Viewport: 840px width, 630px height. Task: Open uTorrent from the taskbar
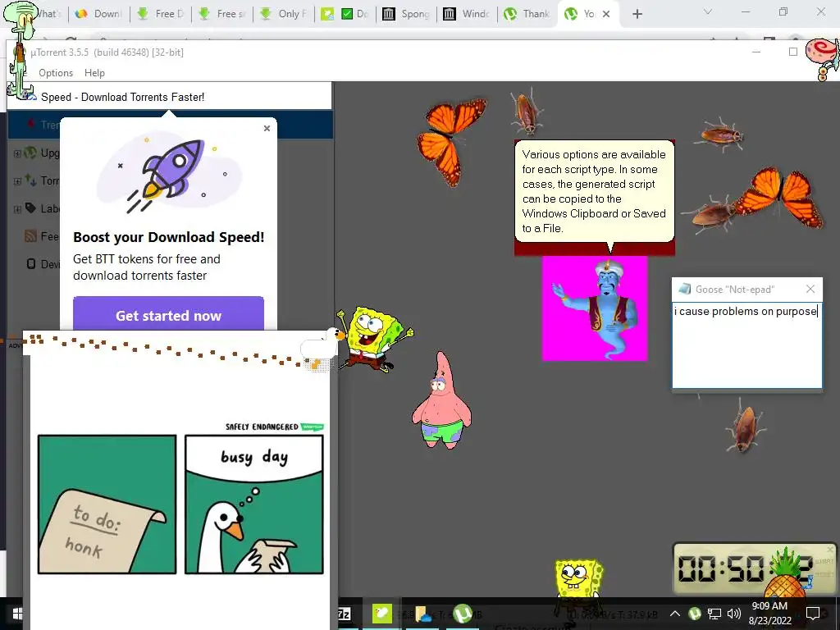coord(463,614)
